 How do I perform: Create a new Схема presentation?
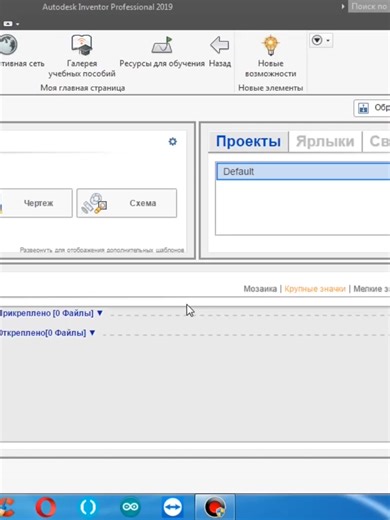127,203
